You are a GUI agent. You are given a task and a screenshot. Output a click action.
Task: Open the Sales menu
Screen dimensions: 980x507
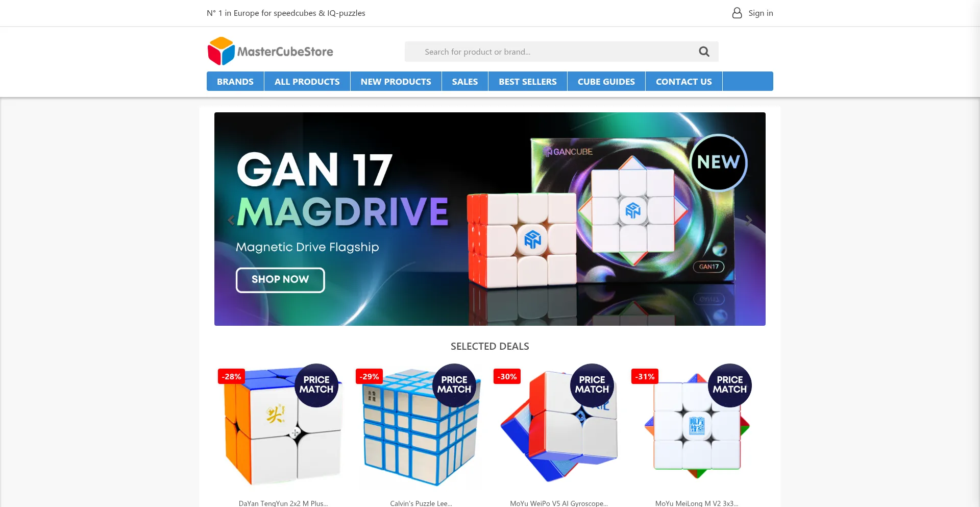(465, 81)
